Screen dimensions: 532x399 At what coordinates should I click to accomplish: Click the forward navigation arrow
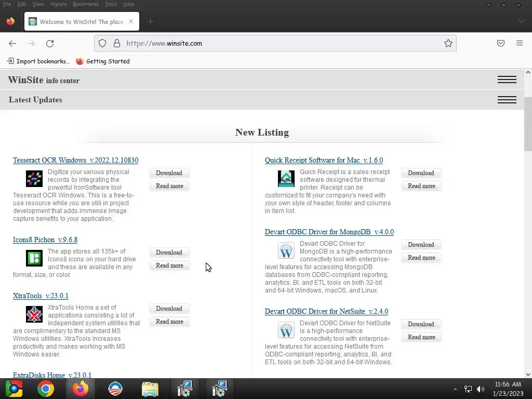[31, 44]
